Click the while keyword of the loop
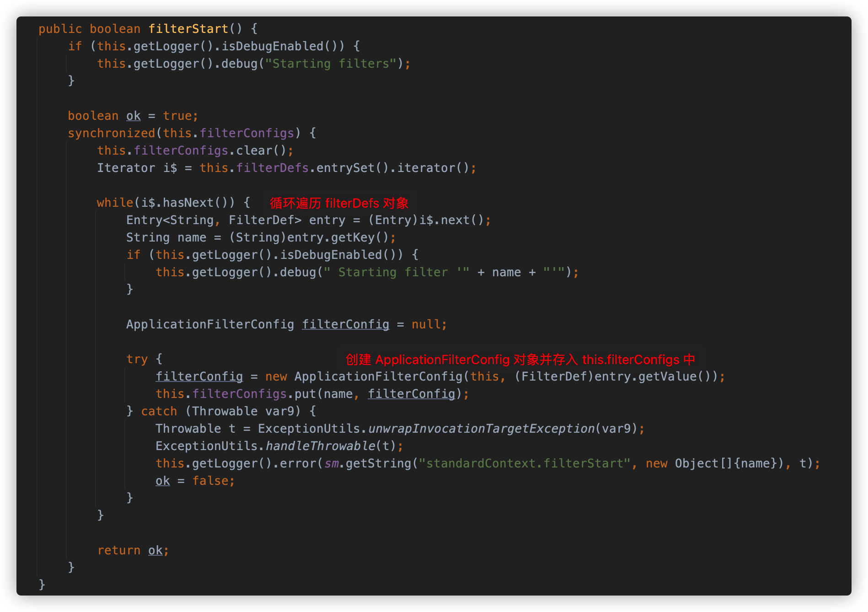 tap(115, 203)
